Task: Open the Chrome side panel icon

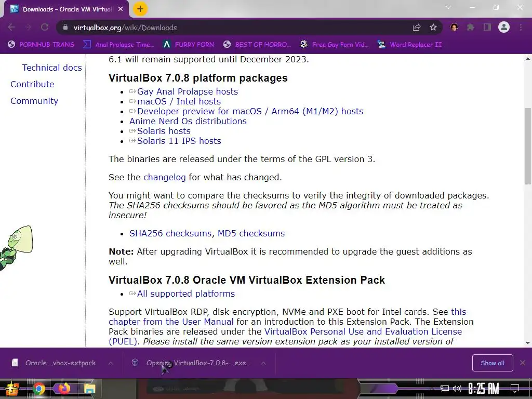Action: (487, 27)
